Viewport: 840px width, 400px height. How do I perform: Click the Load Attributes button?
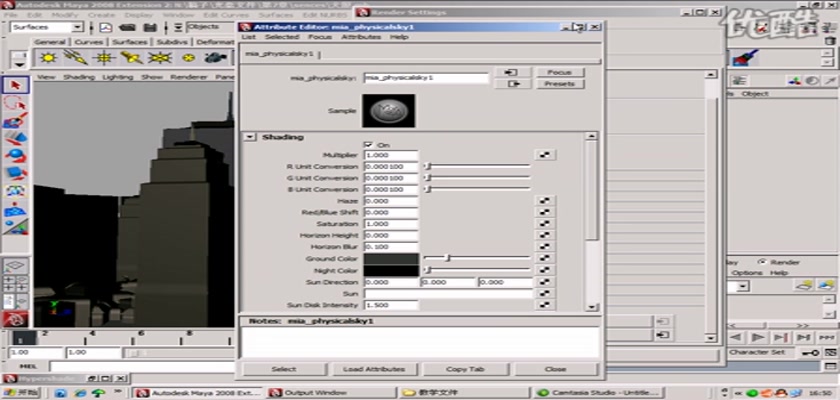374,369
